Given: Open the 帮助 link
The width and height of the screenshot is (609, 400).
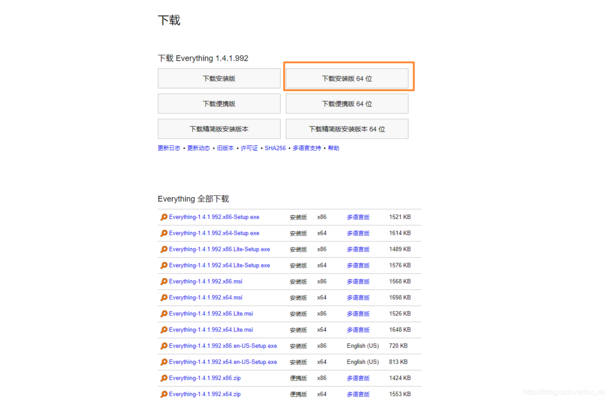Looking at the screenshot, I should tap(333, 148).
